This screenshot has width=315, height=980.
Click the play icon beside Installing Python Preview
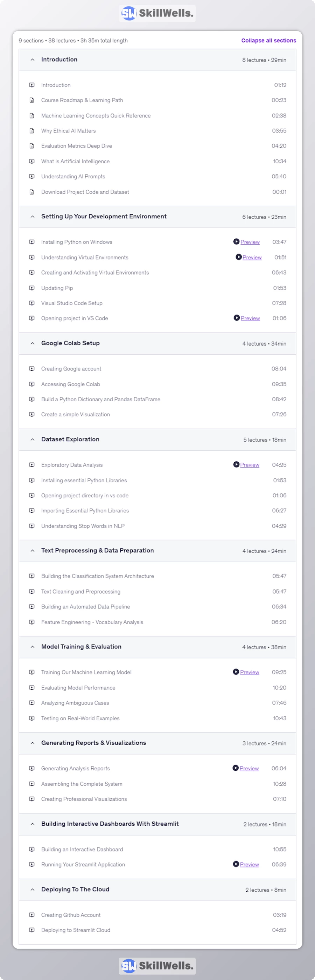pos(236,241)
